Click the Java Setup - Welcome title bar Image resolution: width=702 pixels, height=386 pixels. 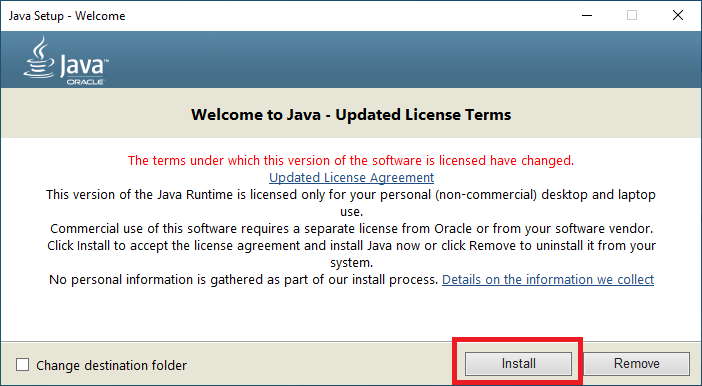pyautogui.click(x=67, y=16)
